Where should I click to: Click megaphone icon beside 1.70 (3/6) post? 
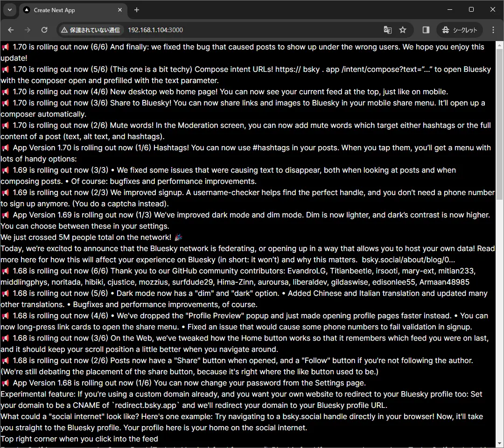(x=5, y=103)
